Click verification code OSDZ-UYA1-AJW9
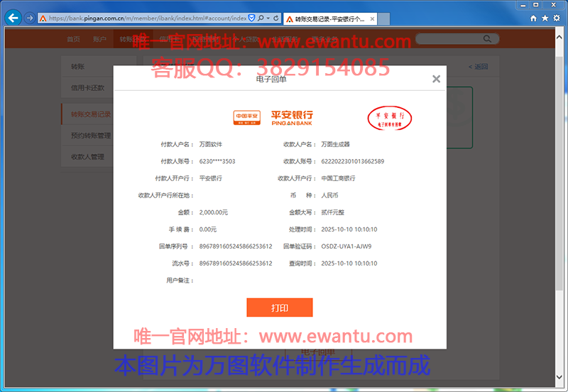The image size is (568, 392). pos(346,246)
